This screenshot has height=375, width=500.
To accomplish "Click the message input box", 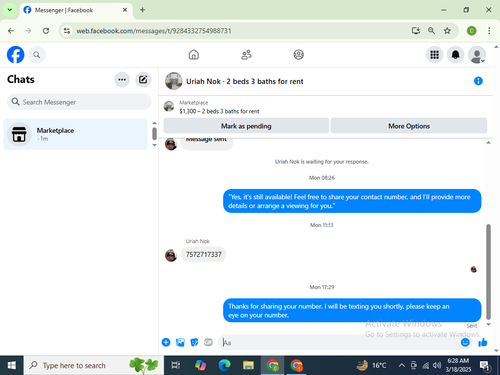I will (x=340, y=342).
